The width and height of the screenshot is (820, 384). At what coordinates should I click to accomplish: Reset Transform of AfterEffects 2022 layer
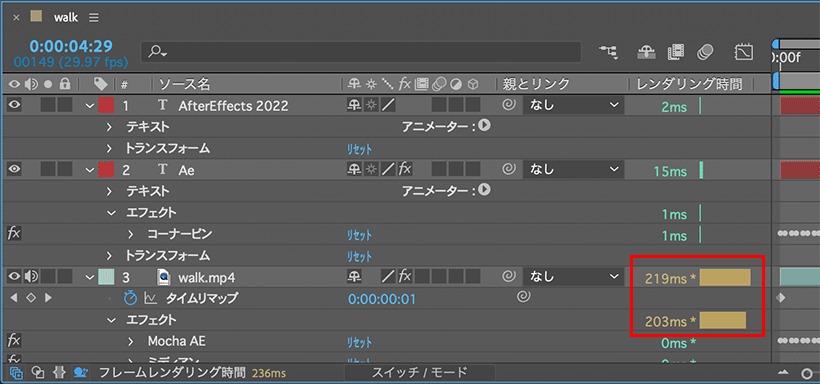pyautogui.click(x=359, y=149)
